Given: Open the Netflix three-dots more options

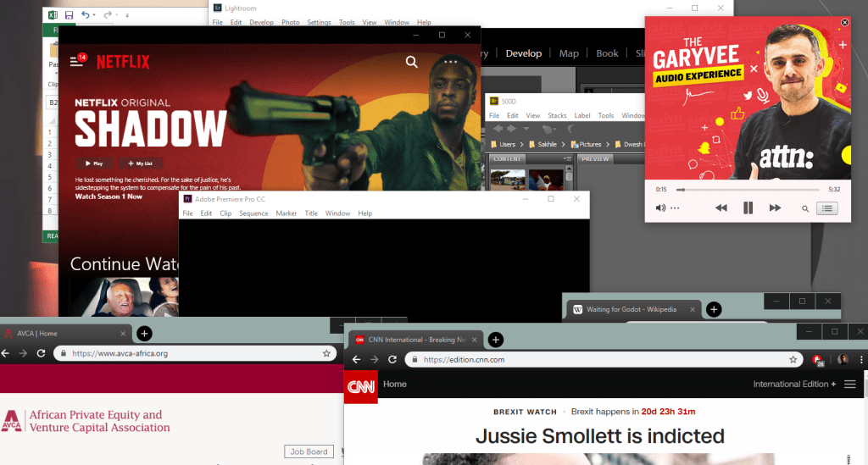Looking at the screenshot, I should 451,62.
